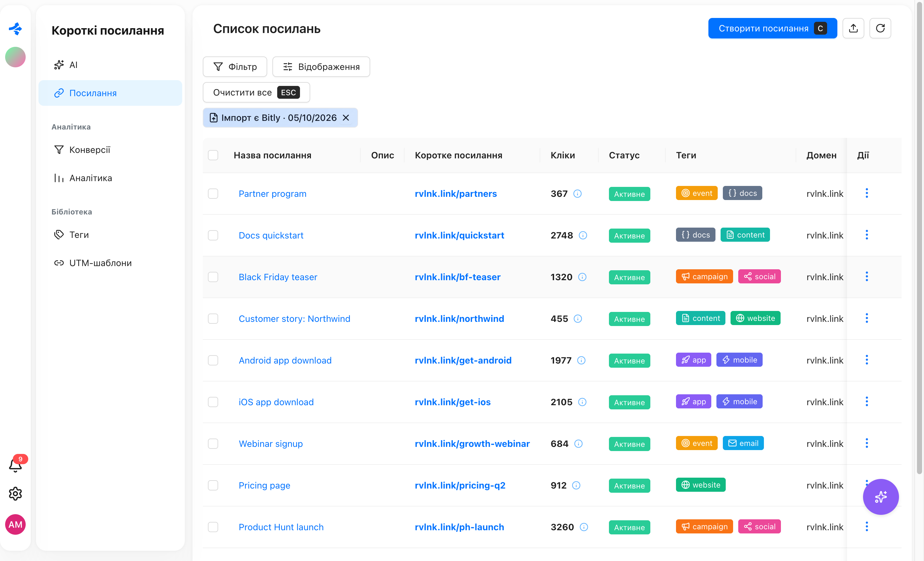Open Теги in the library section

110,235
